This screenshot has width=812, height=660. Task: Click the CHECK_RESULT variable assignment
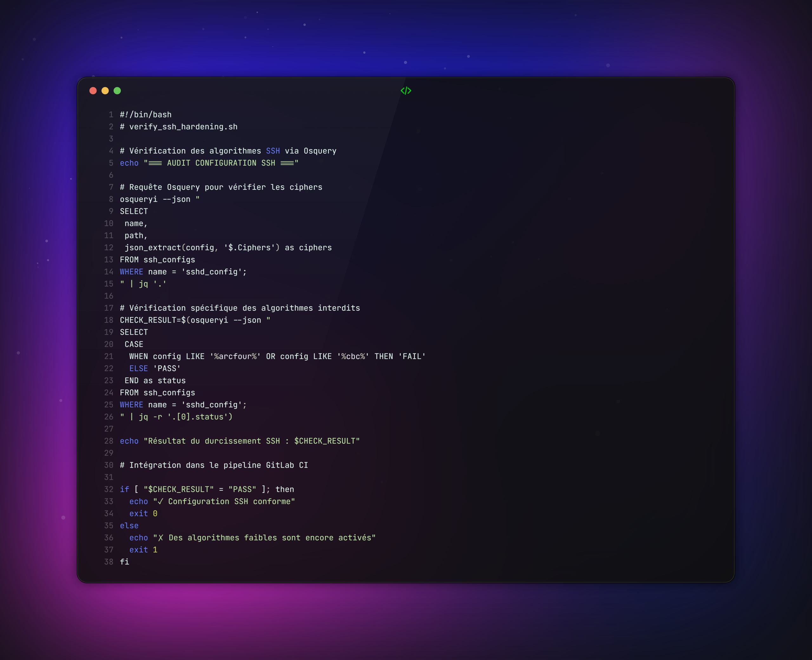click(148, 320)
